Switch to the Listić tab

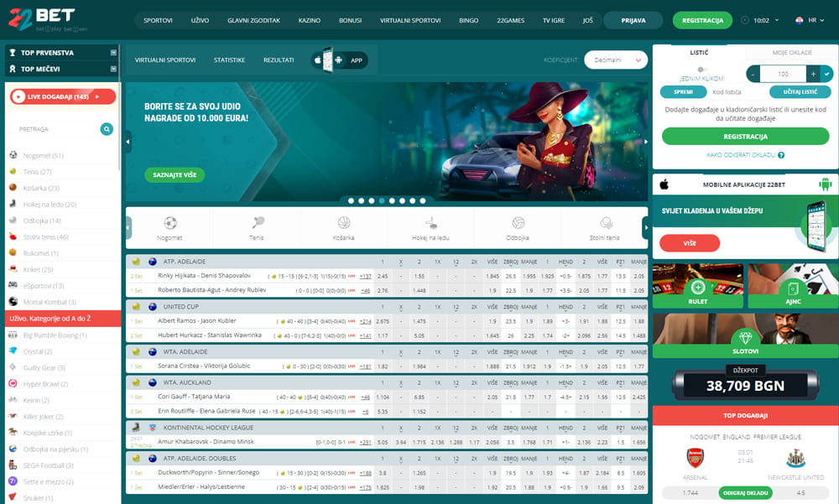pos(699,53)
